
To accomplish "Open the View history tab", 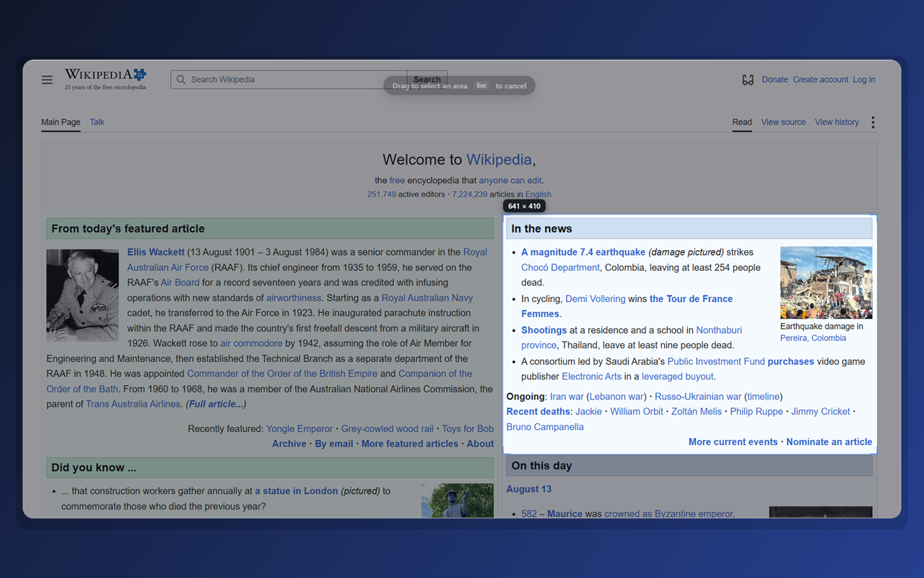I will click(837, 122).
